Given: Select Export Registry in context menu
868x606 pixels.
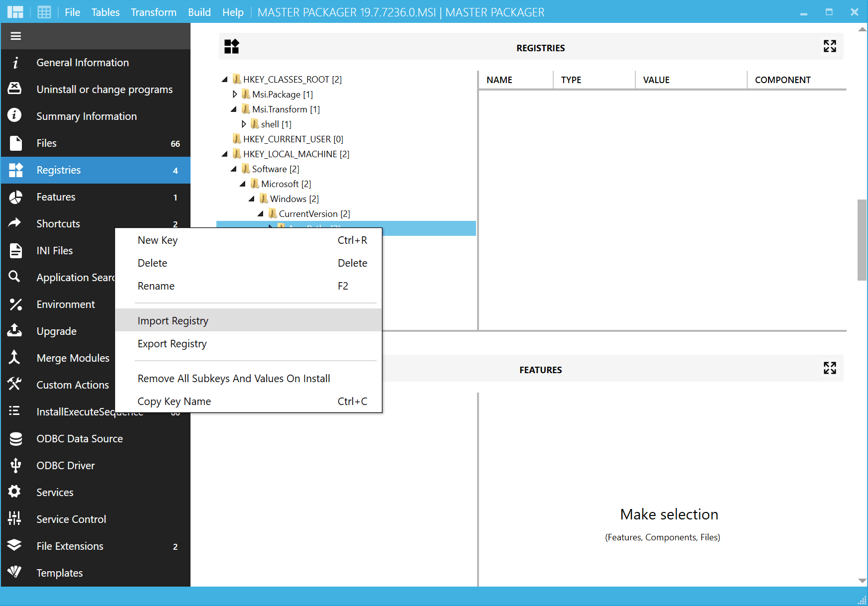Looking at the screenshot, I should (x=172, y=344).
